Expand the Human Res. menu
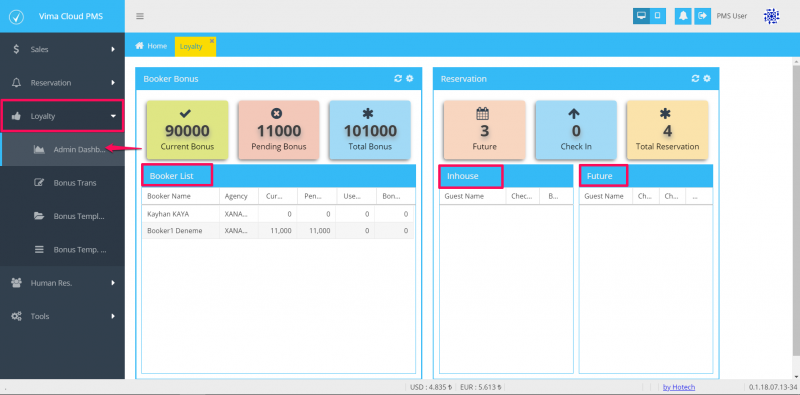800x395 pixels. click(x=62, y=283)
